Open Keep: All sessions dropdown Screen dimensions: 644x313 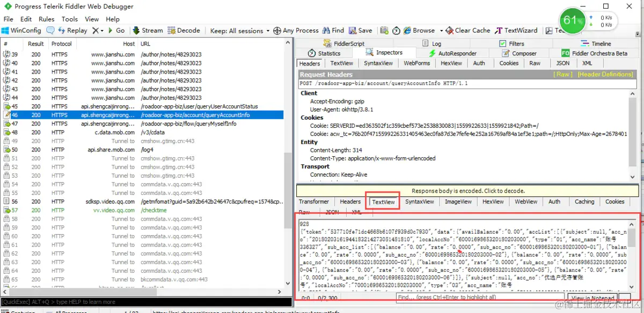pos(240,31)
